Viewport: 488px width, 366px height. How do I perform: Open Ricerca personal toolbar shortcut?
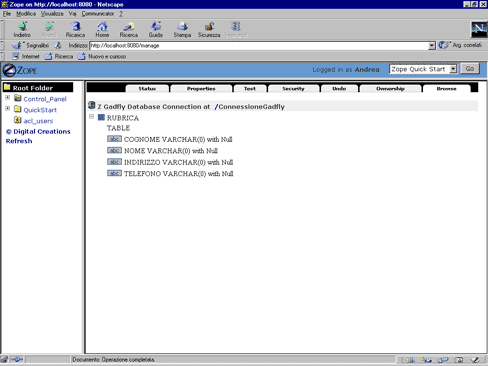[x=59, y=56]
